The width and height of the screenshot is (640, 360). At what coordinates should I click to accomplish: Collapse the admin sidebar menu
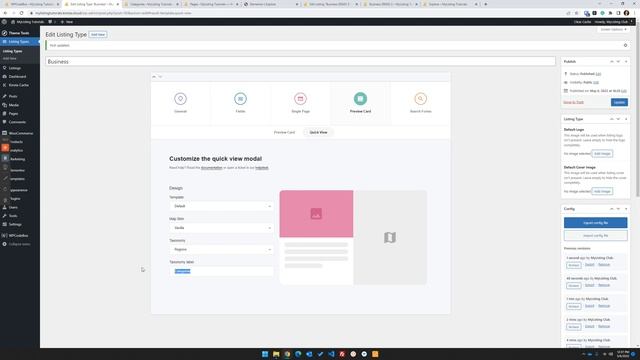click(19, 244)
